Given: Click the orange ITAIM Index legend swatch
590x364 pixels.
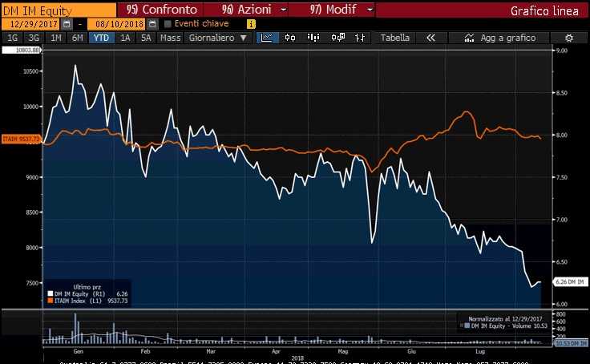Looking at the screenshot, I should [50, 301].
